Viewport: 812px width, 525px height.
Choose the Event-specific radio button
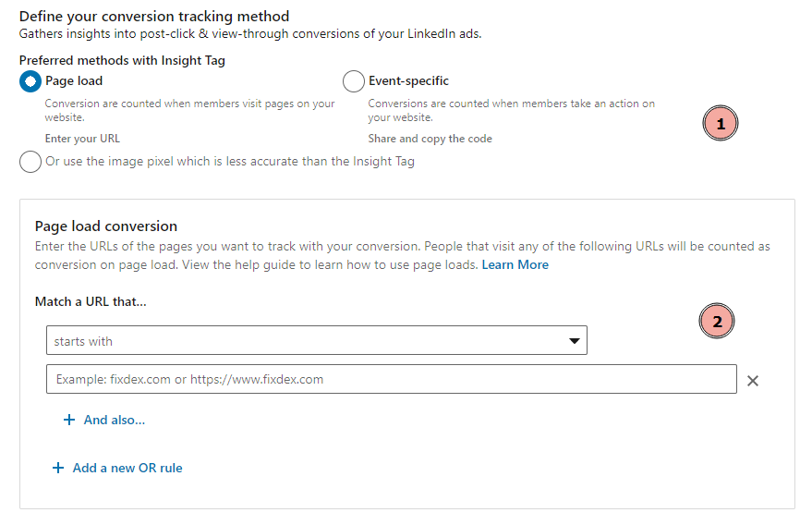[354, 81]
